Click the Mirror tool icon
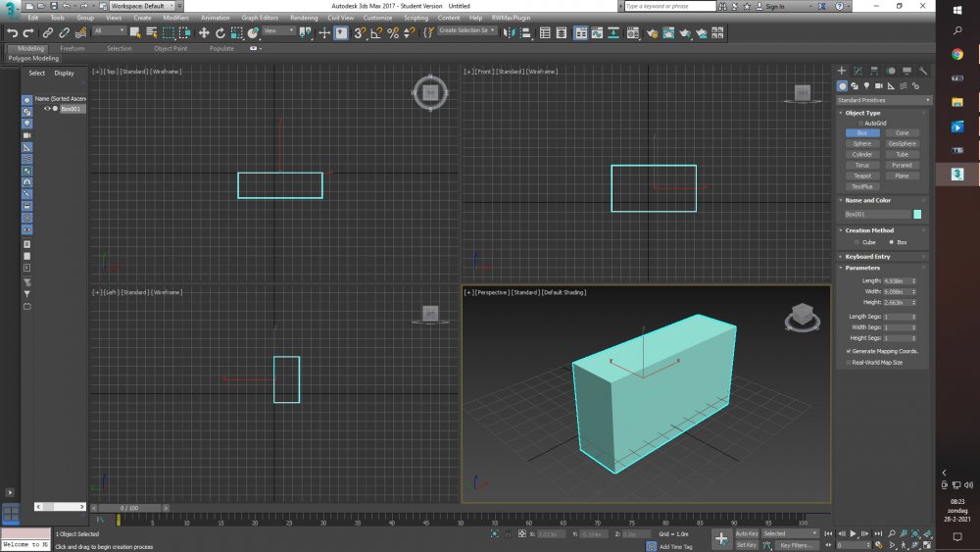 coord(511,32)
